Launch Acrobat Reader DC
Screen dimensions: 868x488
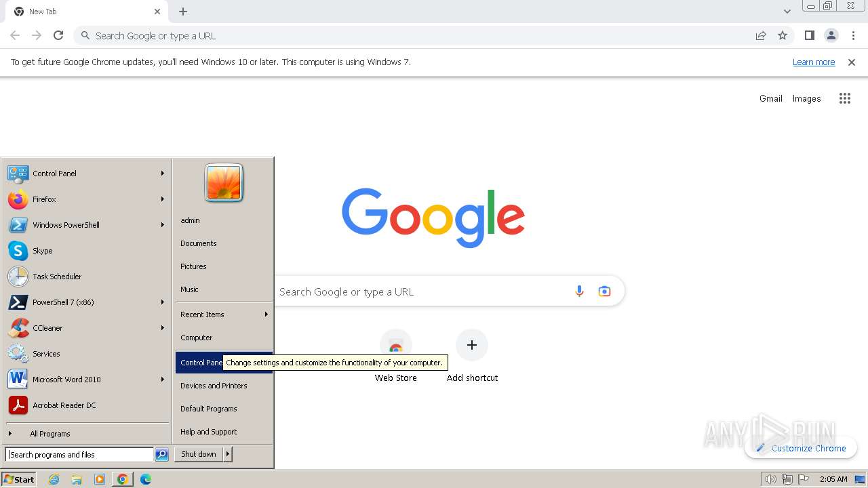[x=87, y=405]
